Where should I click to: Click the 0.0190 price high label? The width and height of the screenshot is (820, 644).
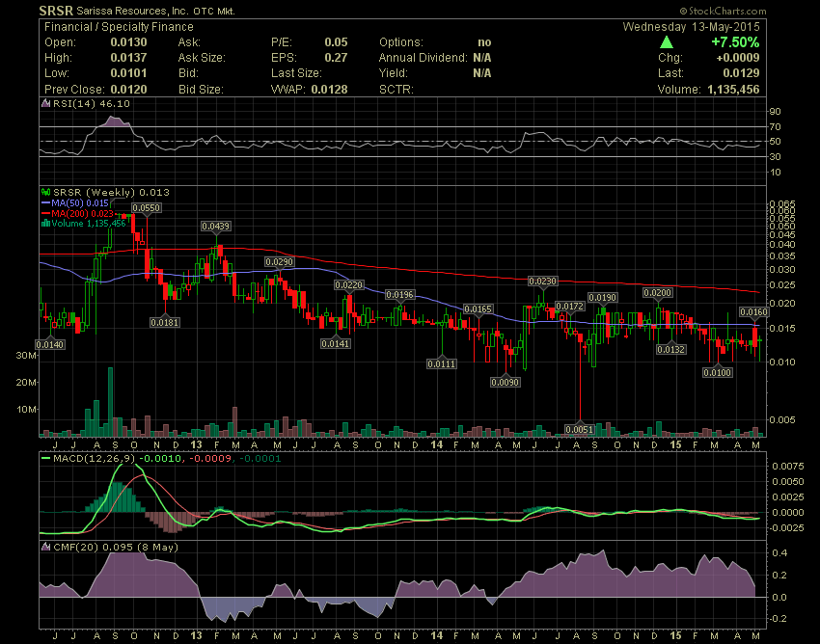[x=603, y=298]
